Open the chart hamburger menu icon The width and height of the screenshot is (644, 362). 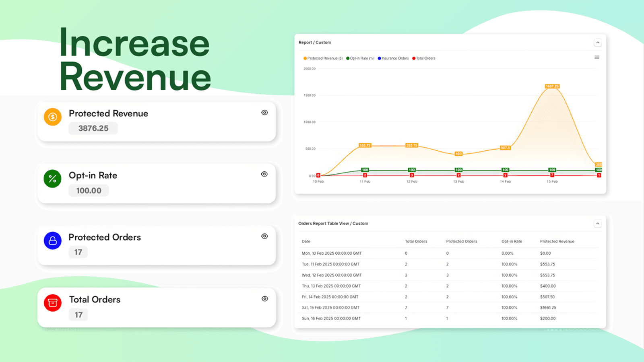597,58
